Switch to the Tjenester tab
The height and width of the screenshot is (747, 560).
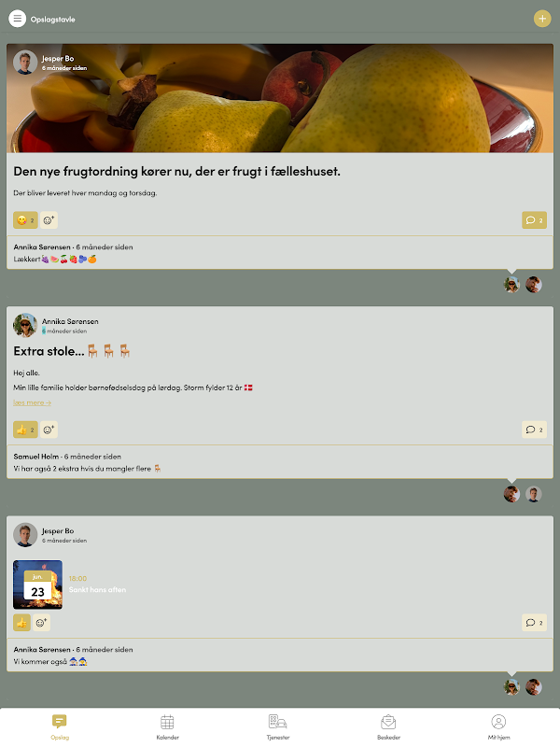coord(277,727)
